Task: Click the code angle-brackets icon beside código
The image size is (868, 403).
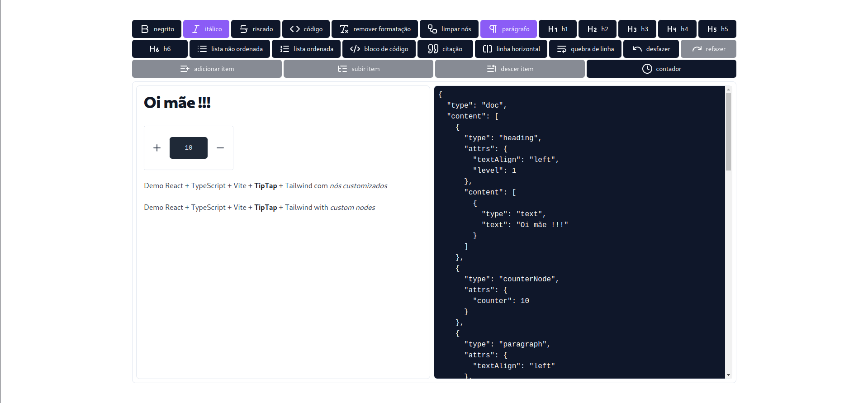Action: pos(295,29)
